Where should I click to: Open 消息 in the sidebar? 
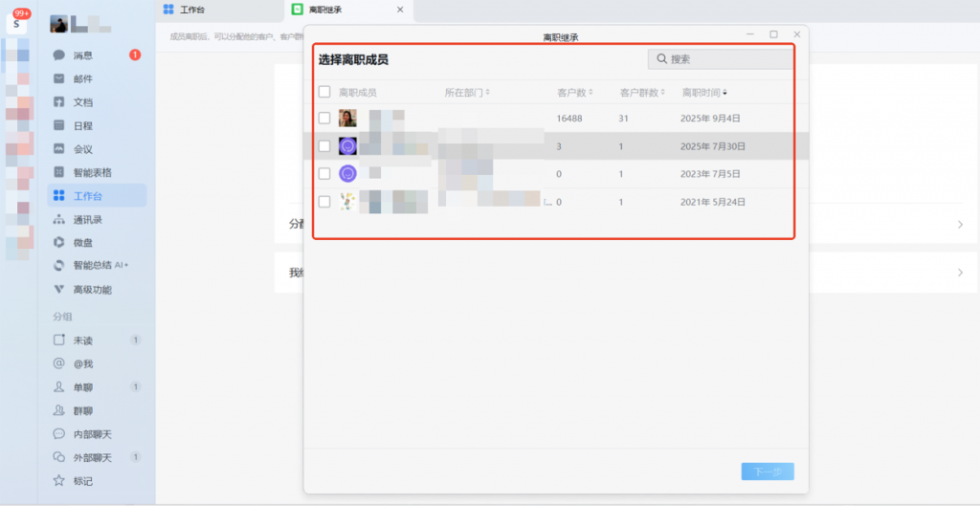click(x=97, y=55)
